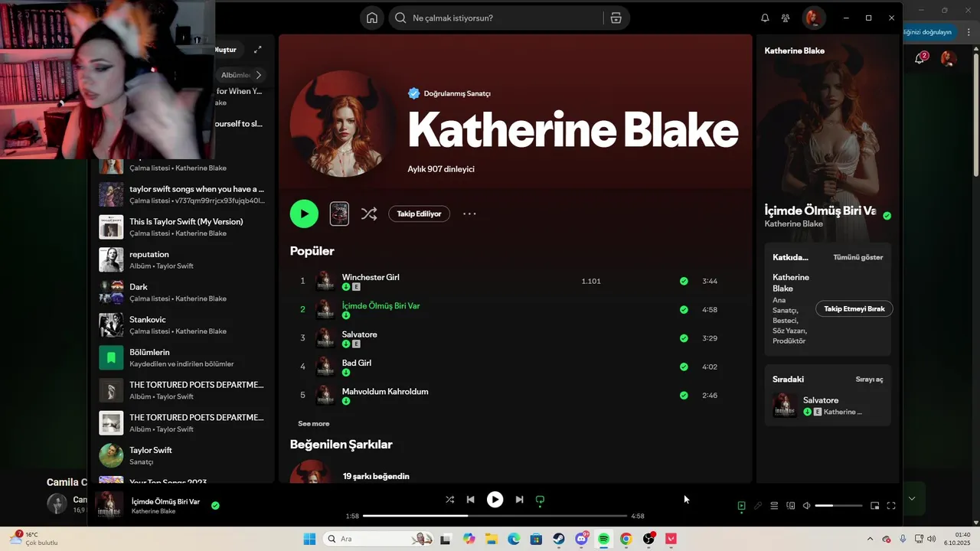Skip to previous track
980x551 pixels.
pyautogui.click(x=471, y=500)
